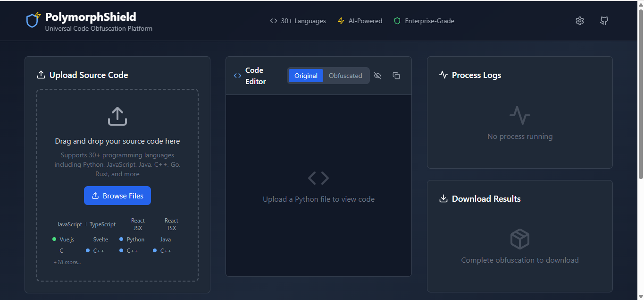The image size is (644, 300).
Task: Click the Download Results heading
Action: [x=486, y=198]
